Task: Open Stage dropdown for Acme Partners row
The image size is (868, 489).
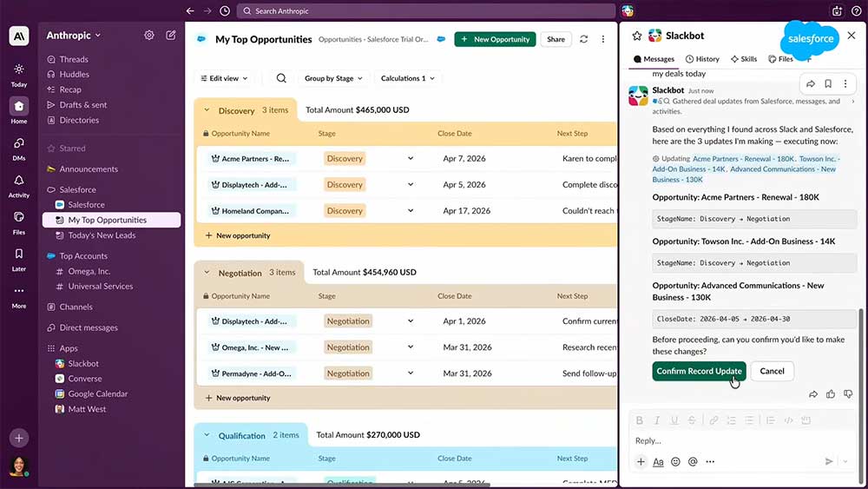Action: point(411,159)
